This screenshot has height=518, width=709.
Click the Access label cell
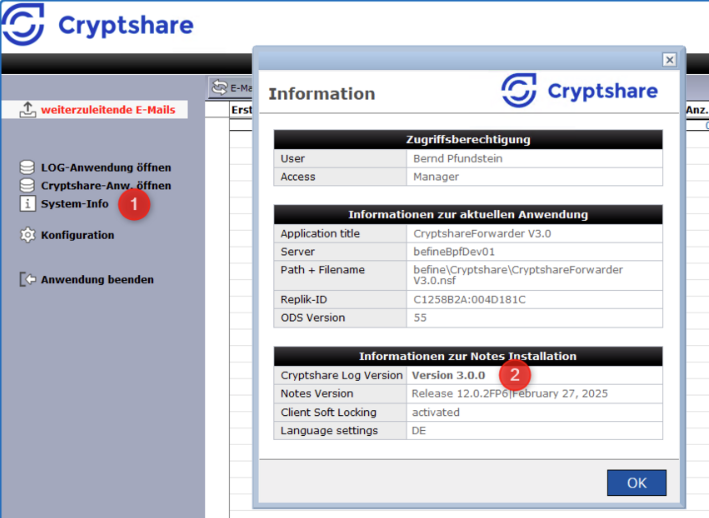(340, 177)
